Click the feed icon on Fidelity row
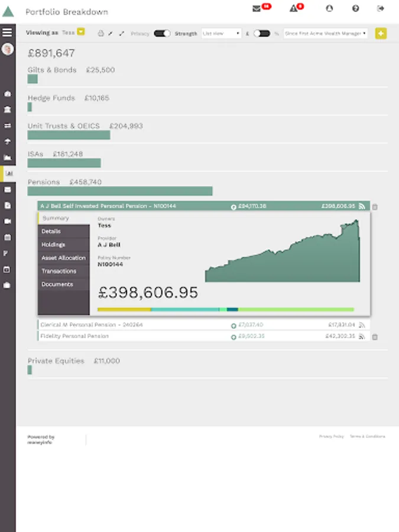Screen dimensions: 399x532 point(362,336)
